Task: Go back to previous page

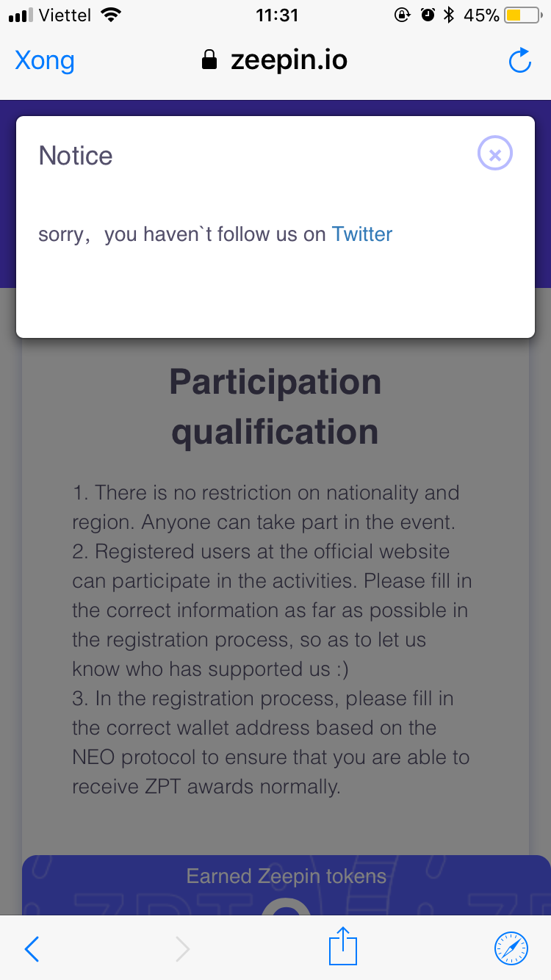Action: tap(32, 949)
